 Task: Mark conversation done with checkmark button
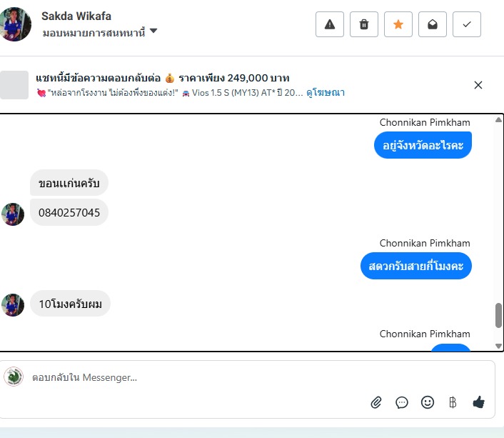pyautogui.click(x=467, y=24)
